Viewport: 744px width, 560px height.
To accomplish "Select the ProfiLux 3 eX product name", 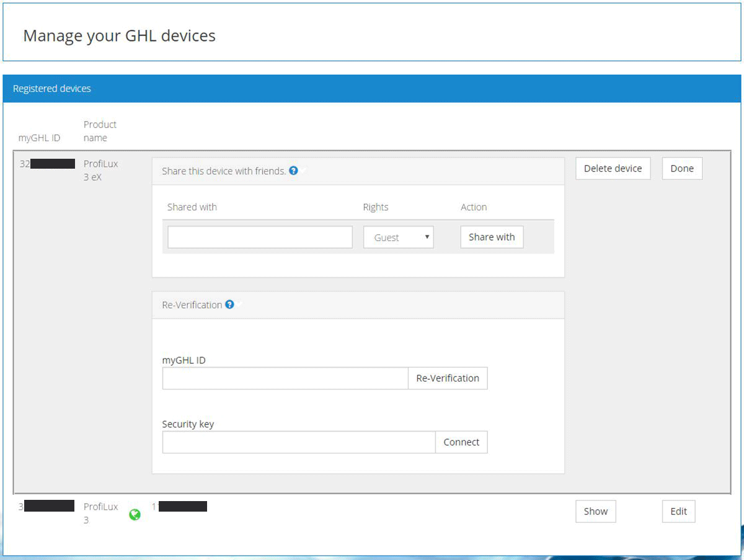I will [100, 171].
